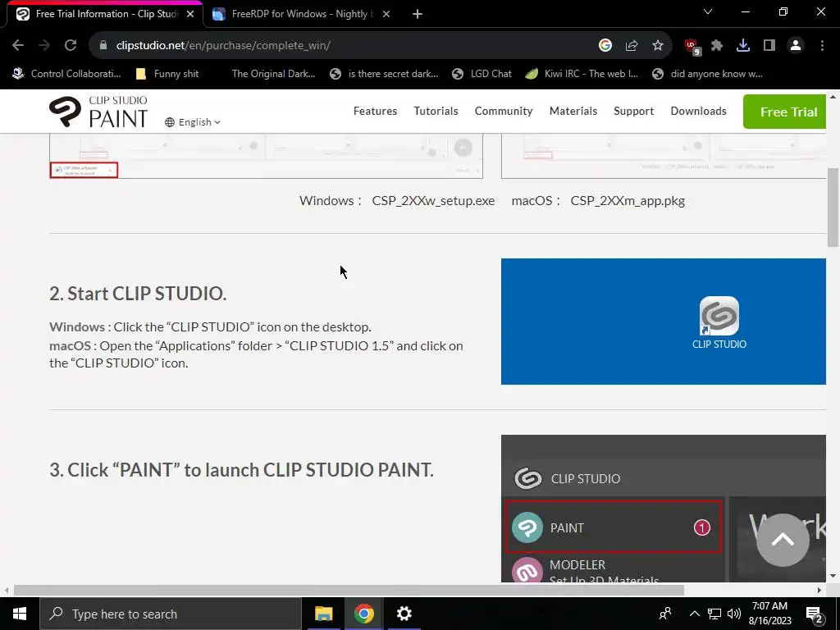Click the "2. Start CLIP STUDIO." heading

(138, 294)
